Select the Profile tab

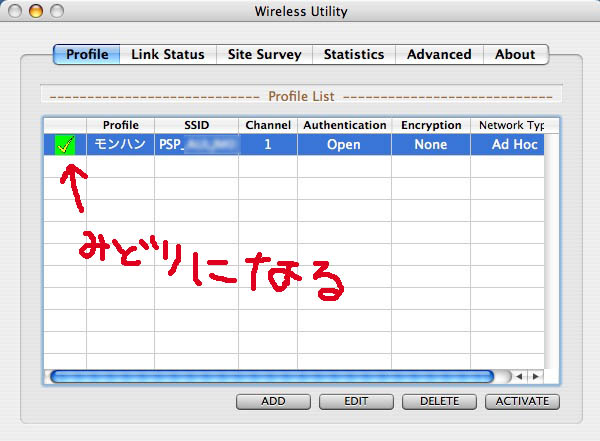87,55
